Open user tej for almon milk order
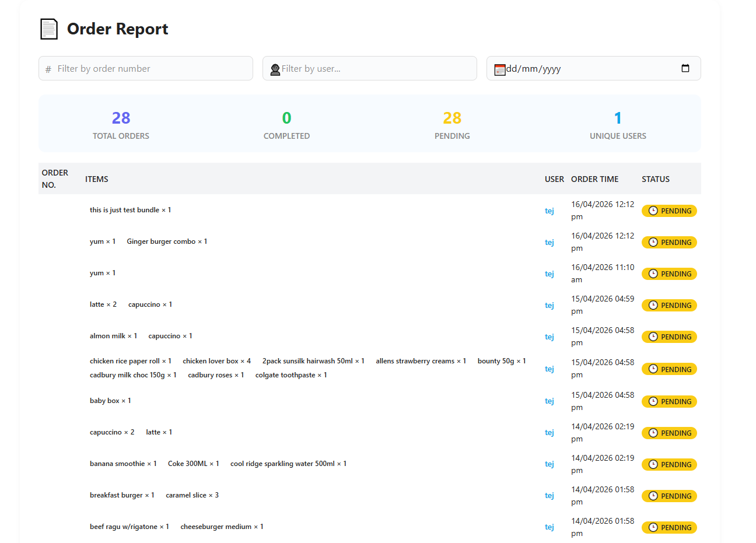Image resolution: width=756 pixels, height=543 pixels. click(x=549, y=337)
